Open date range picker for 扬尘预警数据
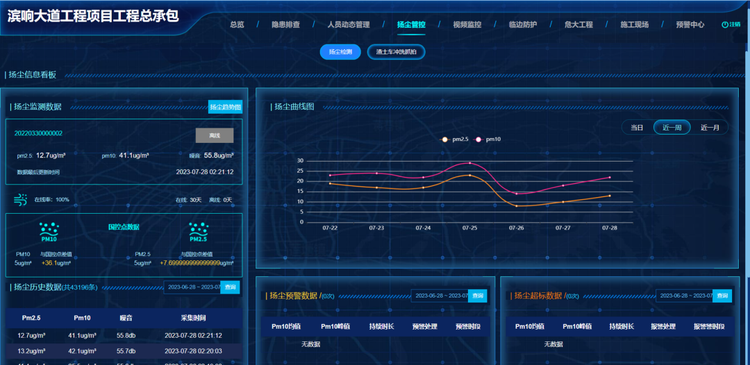The width and height of the screenshot is (750, 365). click(440, 296)
